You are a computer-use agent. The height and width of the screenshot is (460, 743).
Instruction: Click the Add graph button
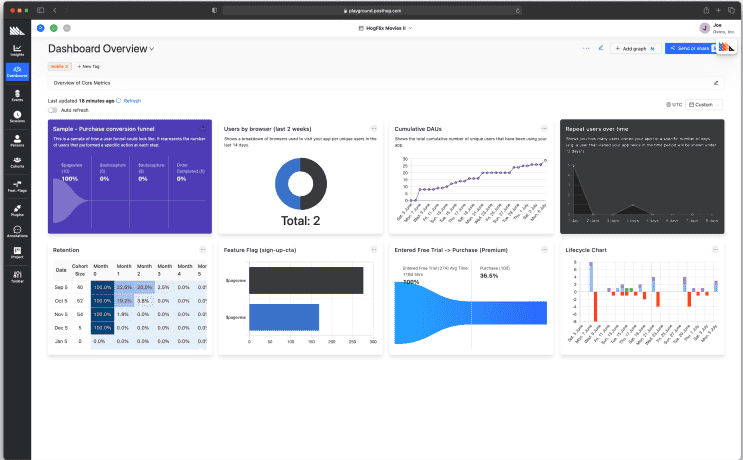(x=635, y=48)
